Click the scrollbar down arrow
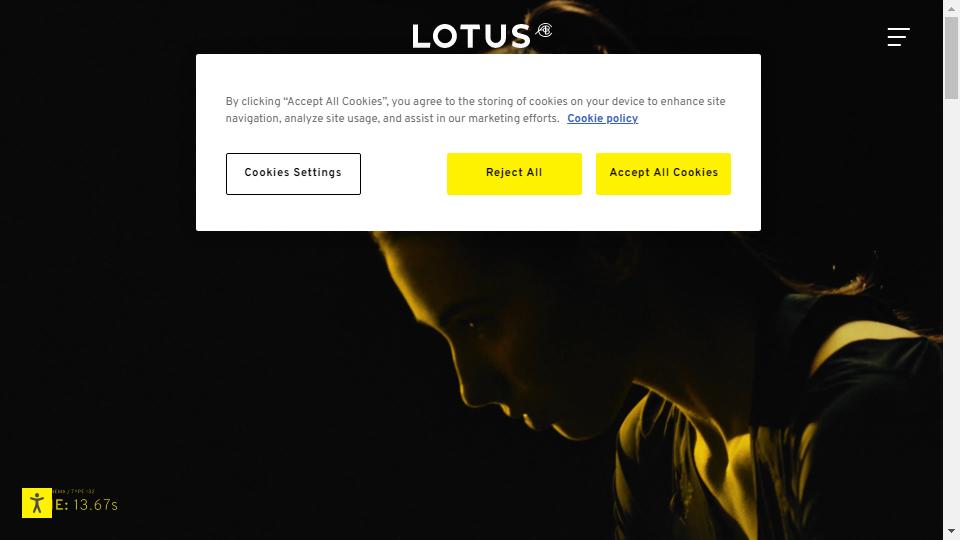The image size is (960, 540). [x=951, y=531]
